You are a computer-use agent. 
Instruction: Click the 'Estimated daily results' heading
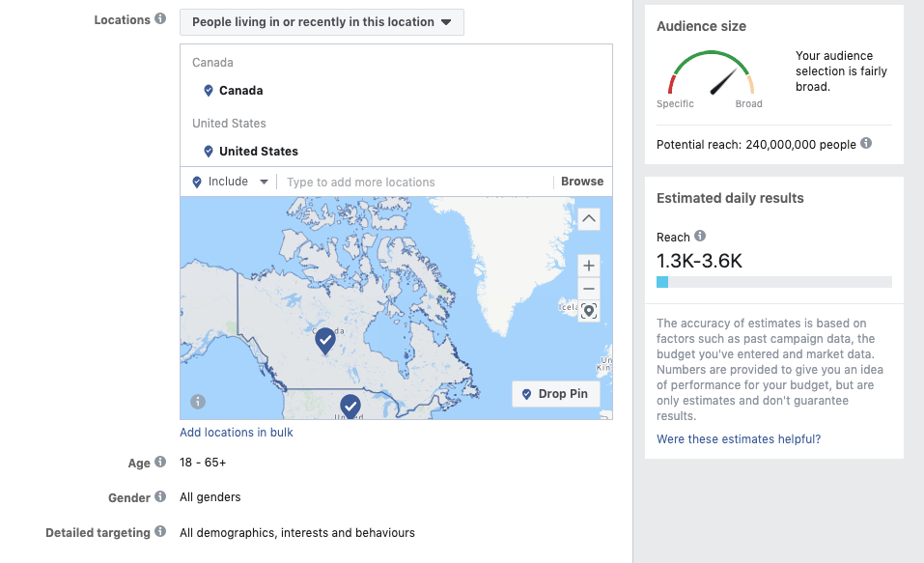point(730,198)
